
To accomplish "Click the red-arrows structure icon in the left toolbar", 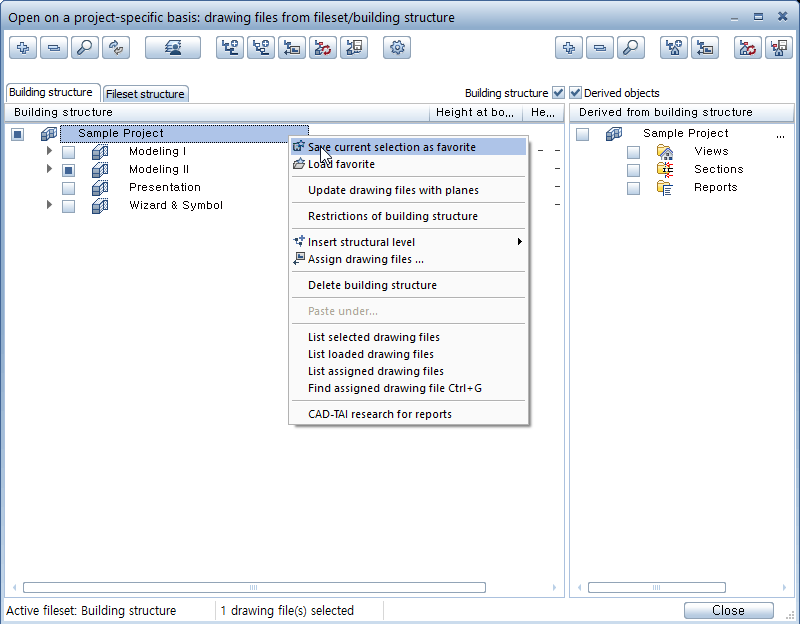I will point(323,47).
